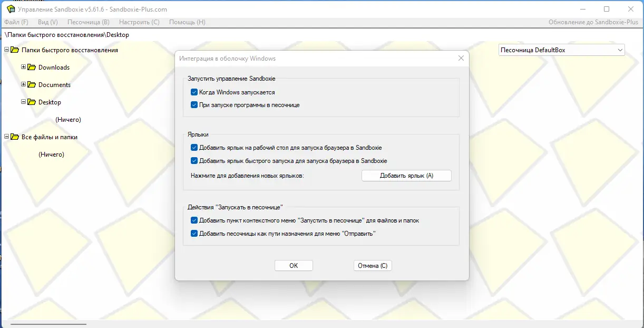The width and height of the screenshot is (644, 328).
Task: Select Папки быстрого восстановления tree label
Action: coord(70,50)
